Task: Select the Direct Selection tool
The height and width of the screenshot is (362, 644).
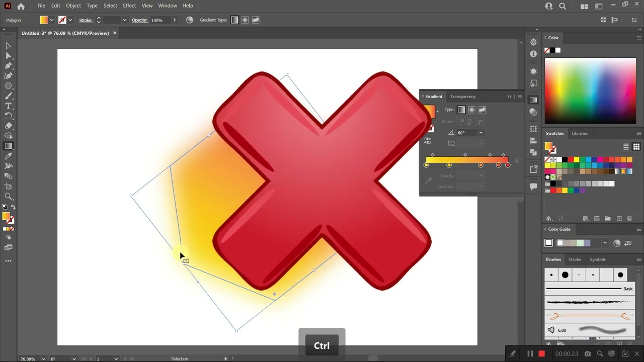Action: [9, 56]
